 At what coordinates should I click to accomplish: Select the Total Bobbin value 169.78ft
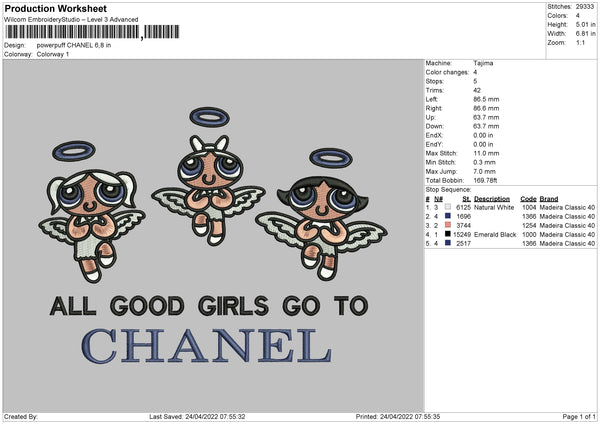[x=485, y=180]
